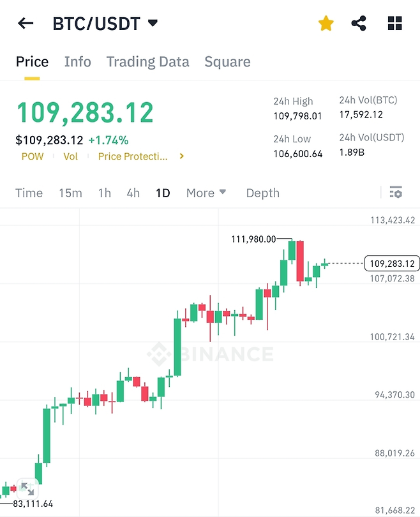This screenshot has height=517, width=420.
Task: Show the Depth chart
Action: click(x=262, y=193)
